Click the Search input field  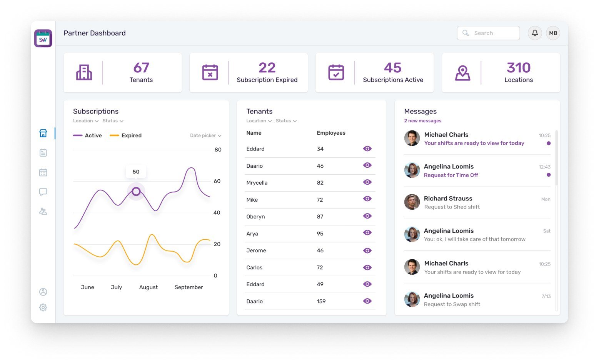(x=488, y=33)
